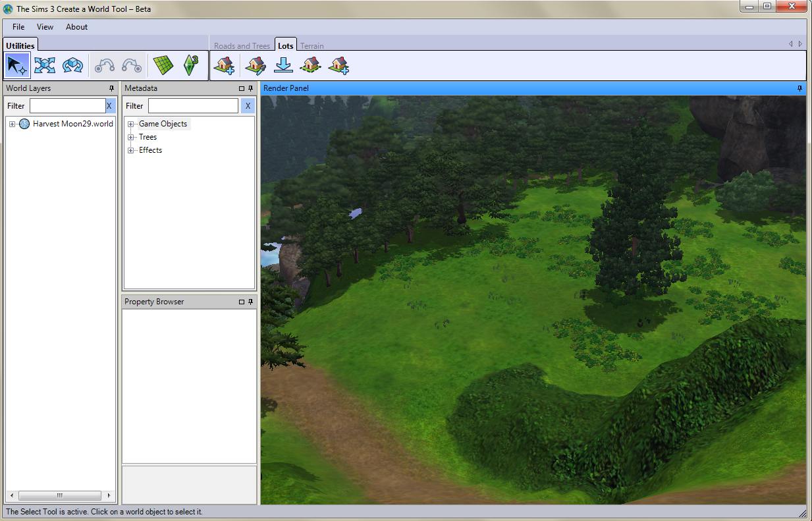Click tab scroll right arrow
The image size is (812, 521).
[x=800, y=44]
